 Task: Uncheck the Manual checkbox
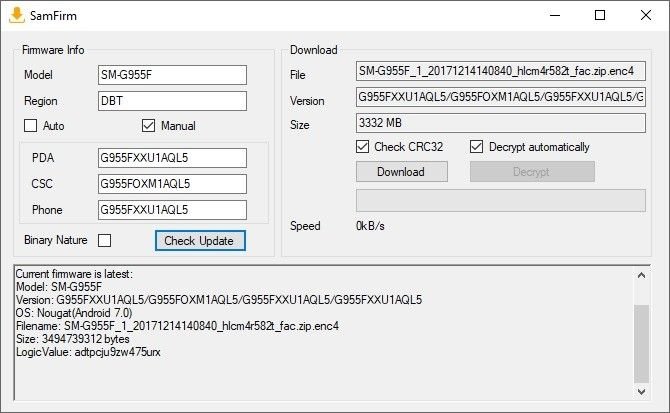pyautogui.click(x=148, y=126)
